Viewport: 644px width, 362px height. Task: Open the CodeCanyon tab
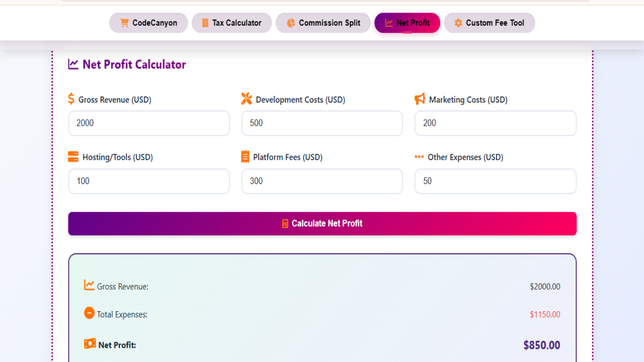coord(148,23)
